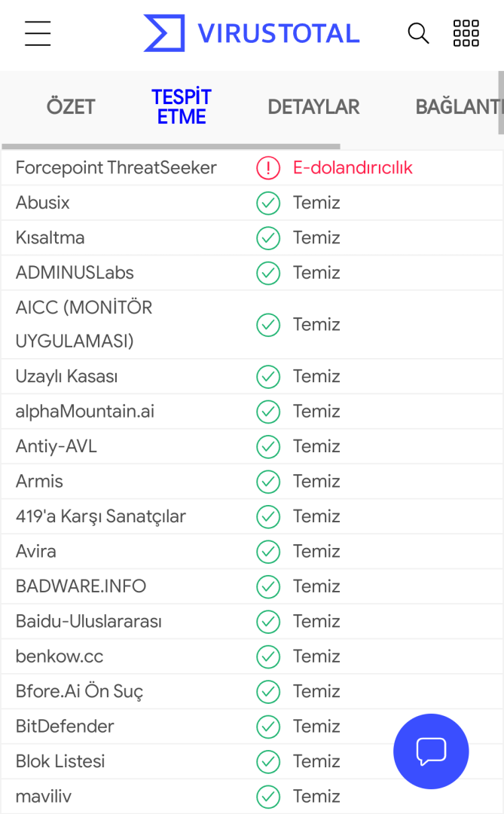Select the BADWARE.INFO vendor name
The image size is (504, 814).
[81, 586]
